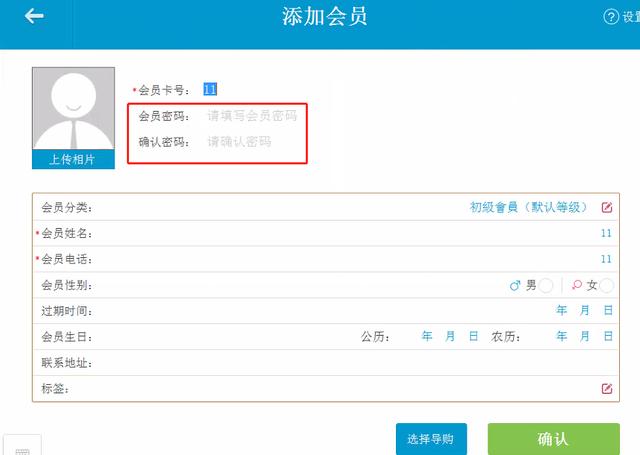Click the edit icon in 标签 row
The height and width of the screenshot is (455, 640).
coord(606,389)
